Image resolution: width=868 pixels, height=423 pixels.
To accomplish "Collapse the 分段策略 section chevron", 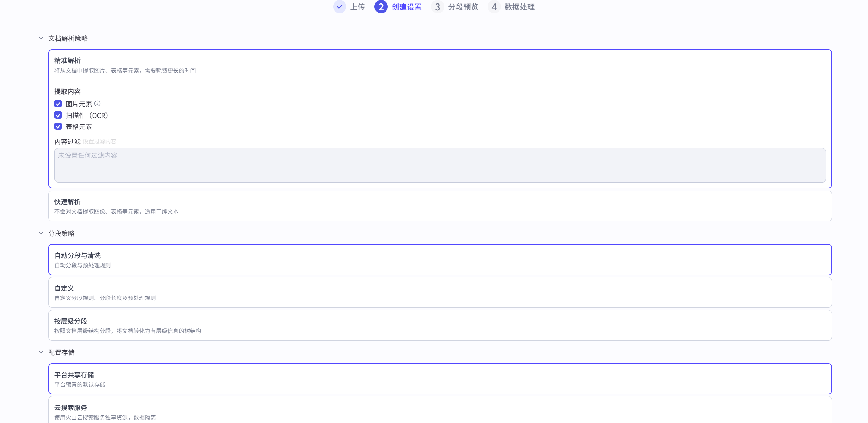I will tap(41, 233).
